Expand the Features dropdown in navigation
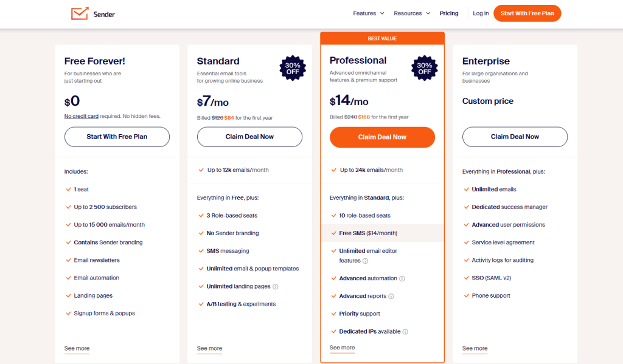Viewport: 623px width, 364px height. coord(368,13)
